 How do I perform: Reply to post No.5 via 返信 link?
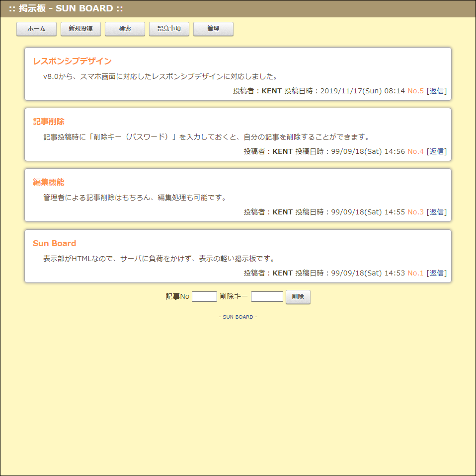tap(437, 91)
